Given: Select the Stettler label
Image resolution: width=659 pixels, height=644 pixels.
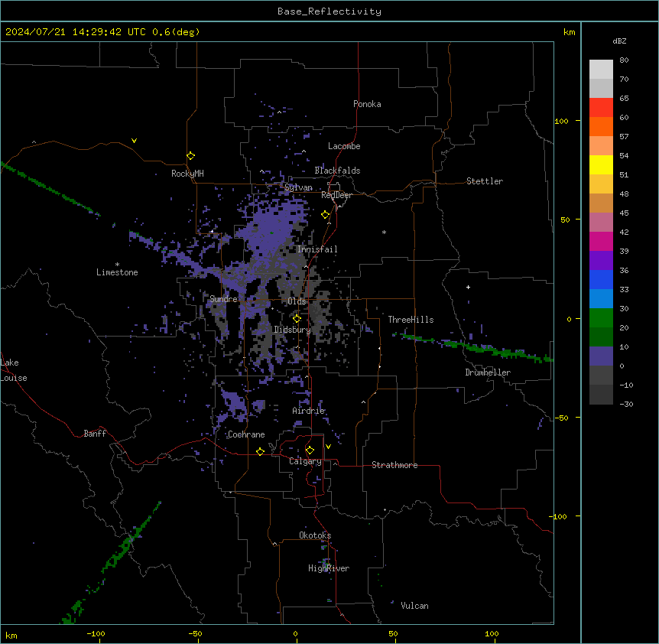Looking at the screenshot, I should tap(485, 181).
